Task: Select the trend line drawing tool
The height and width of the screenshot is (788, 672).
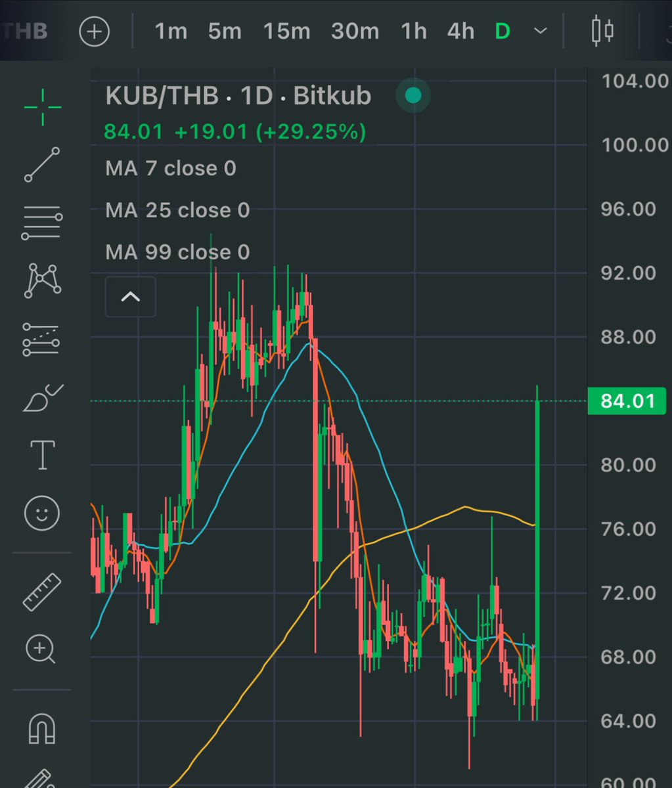Action: tap(43, 165)
